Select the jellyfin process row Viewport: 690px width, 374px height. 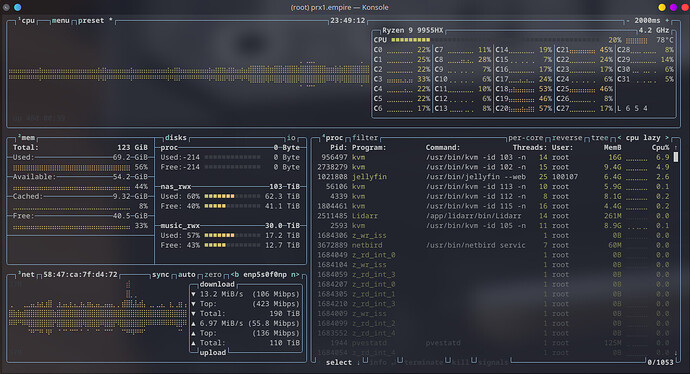493,177
